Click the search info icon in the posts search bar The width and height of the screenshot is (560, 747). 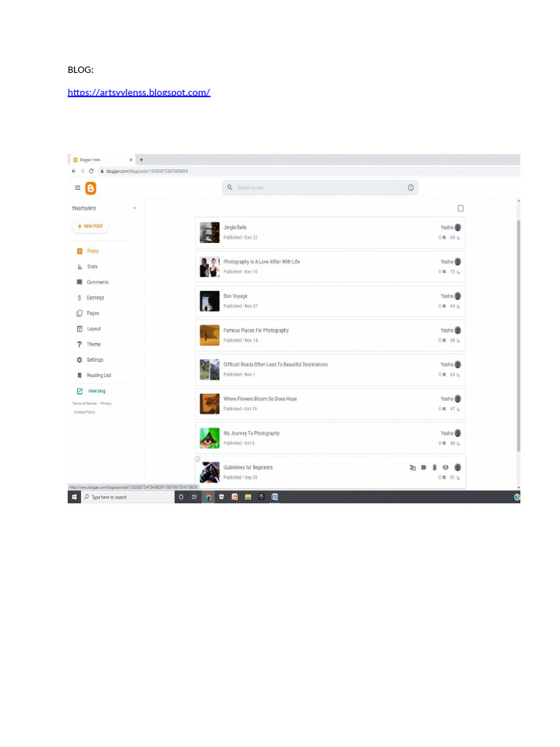[x=411, y=187]
